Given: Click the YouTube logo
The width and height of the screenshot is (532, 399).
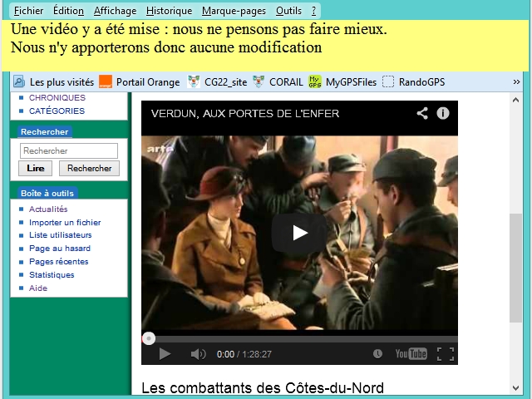Looking at the screenshot, I should click(411, 354).
